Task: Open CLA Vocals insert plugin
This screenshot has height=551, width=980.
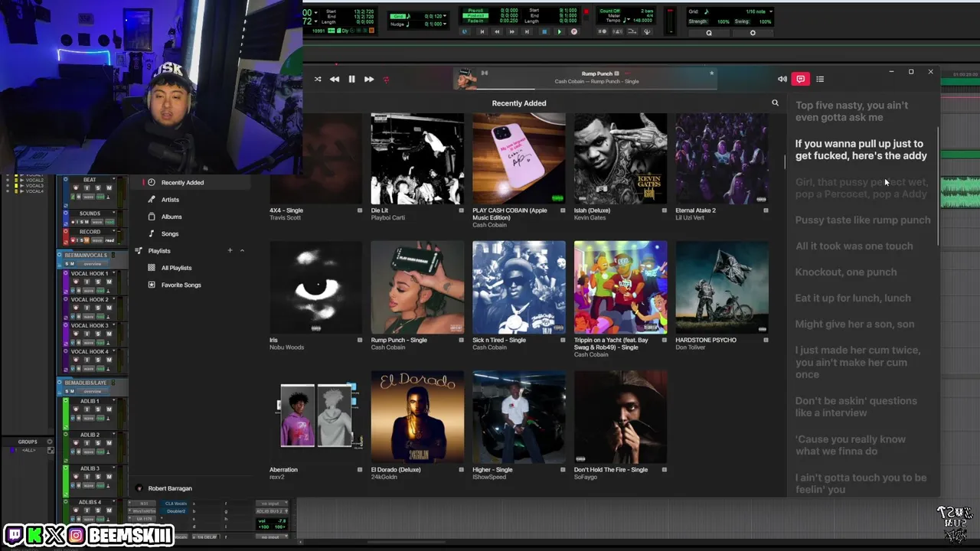Action: 176,503
